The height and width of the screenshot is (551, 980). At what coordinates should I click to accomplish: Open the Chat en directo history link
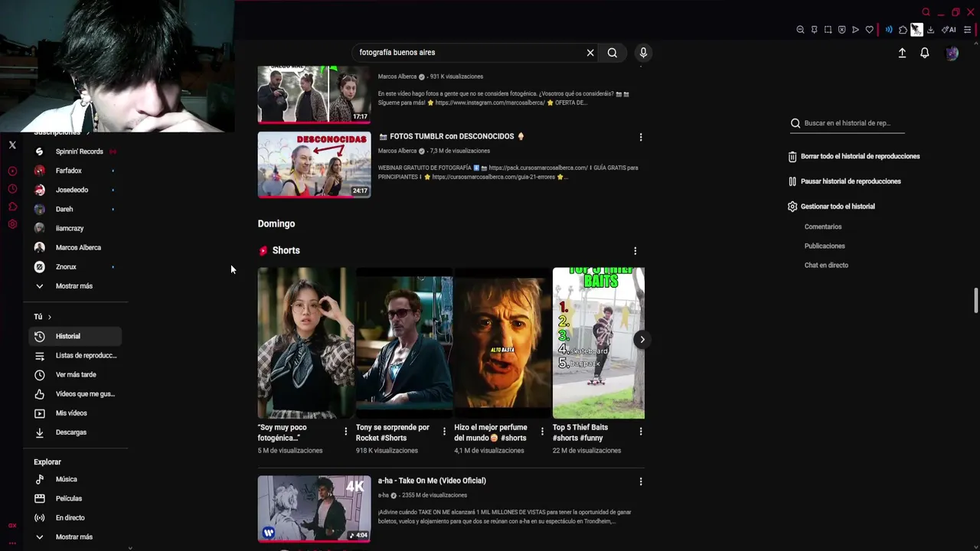point(826,265)
